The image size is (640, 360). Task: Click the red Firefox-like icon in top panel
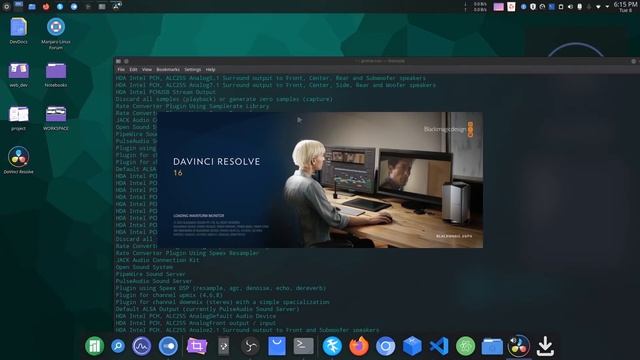(46, 7)
